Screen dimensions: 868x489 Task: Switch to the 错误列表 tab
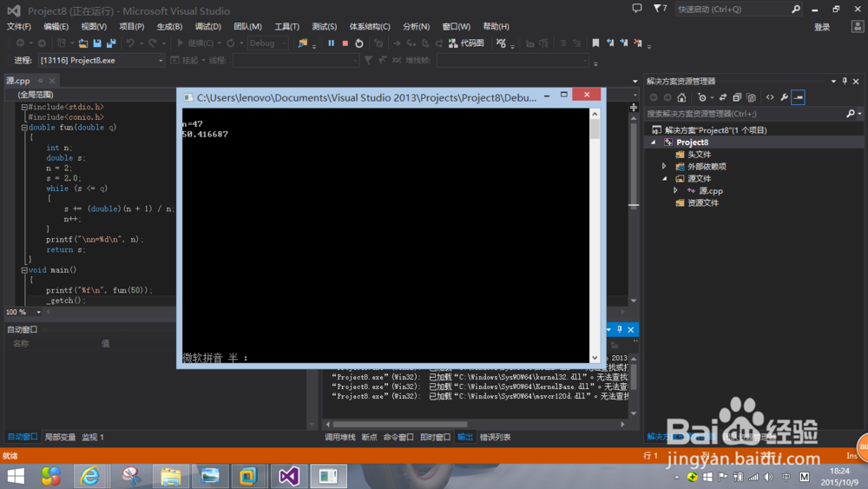(x=495, y=437)
